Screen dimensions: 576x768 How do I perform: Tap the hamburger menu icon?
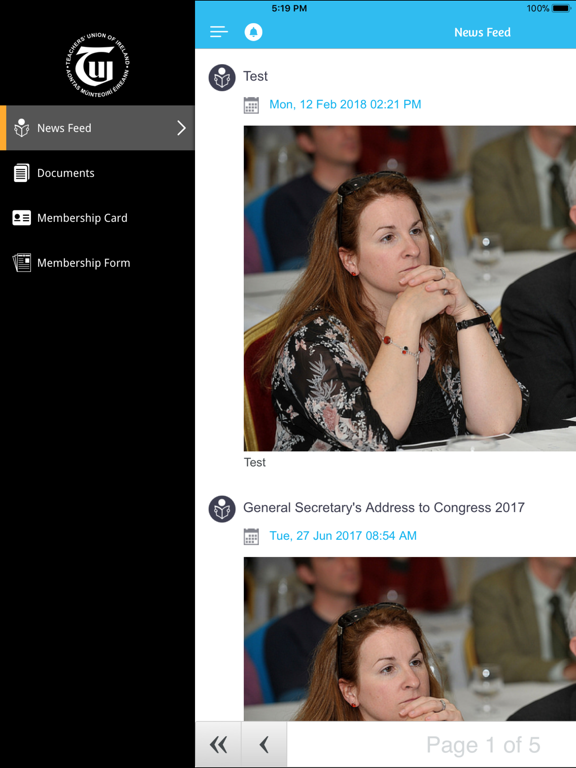point(218,32)
